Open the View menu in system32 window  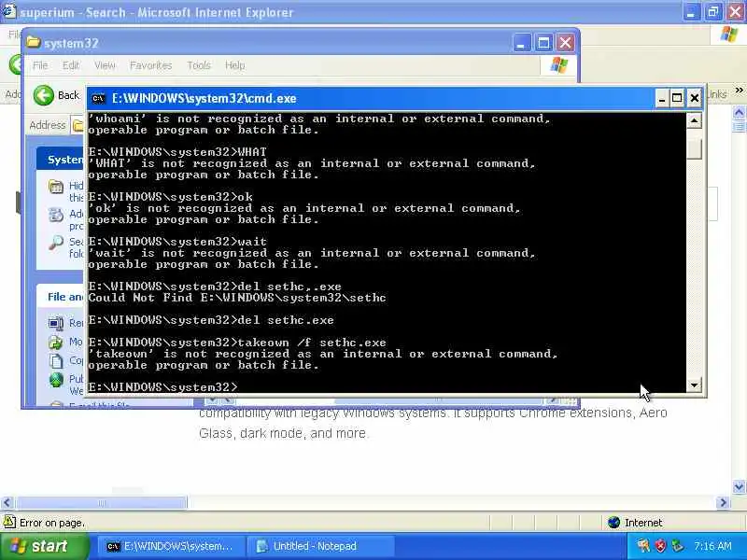point(105,65)
